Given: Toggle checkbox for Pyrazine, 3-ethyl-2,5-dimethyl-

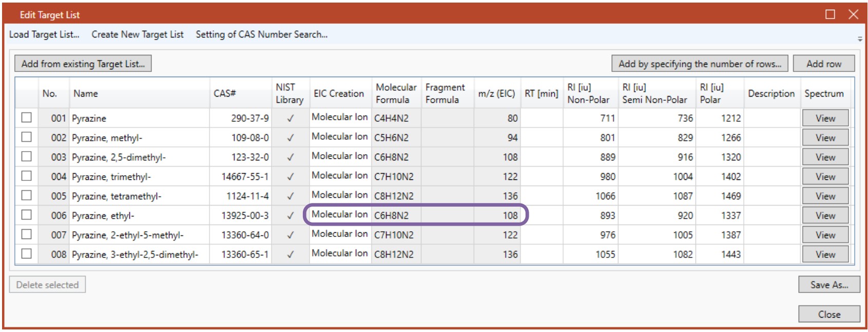Looking at the screenshot, I should tap(26, 254).
